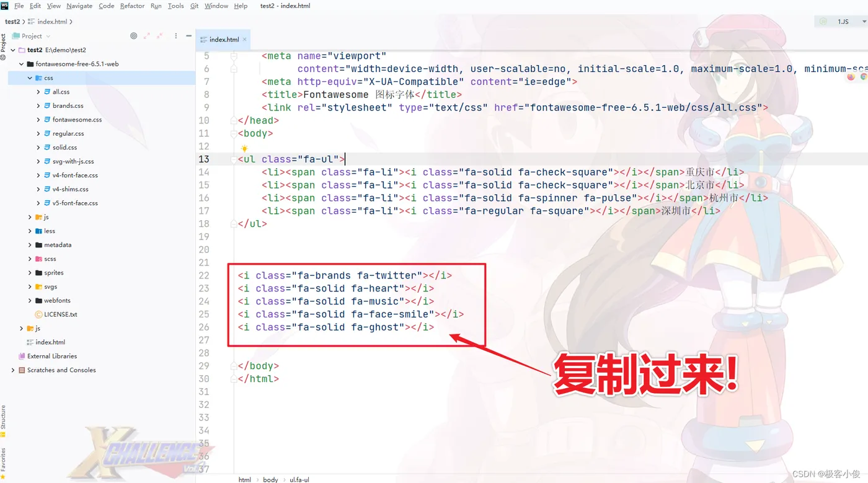
Task: Open page in Firefox browser icon
Action: point(851,77)
